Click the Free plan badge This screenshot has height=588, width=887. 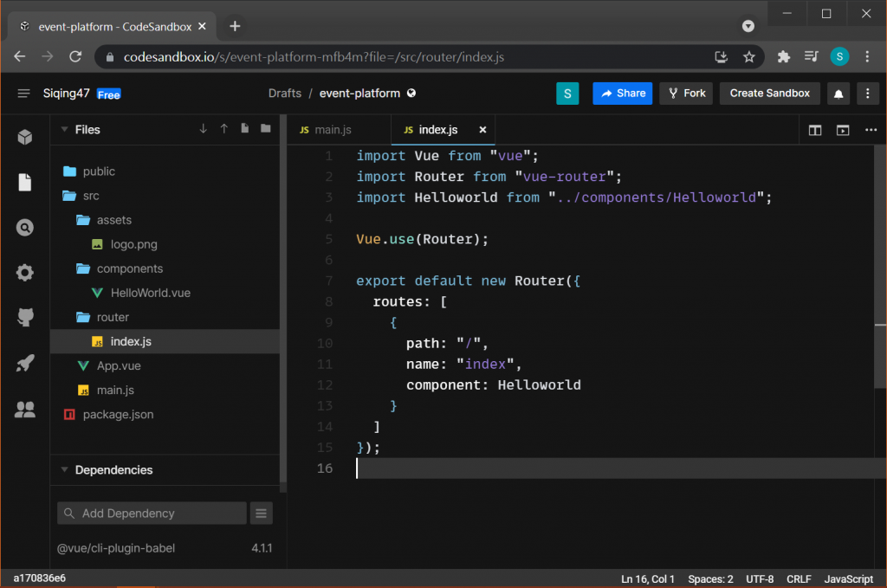tap(108, 94)
